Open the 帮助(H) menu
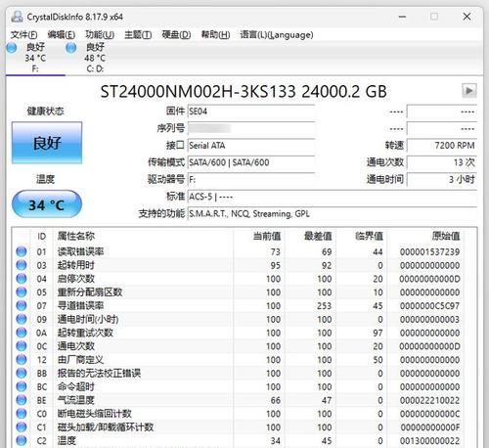The image size is (489, 448). point(215,34)
